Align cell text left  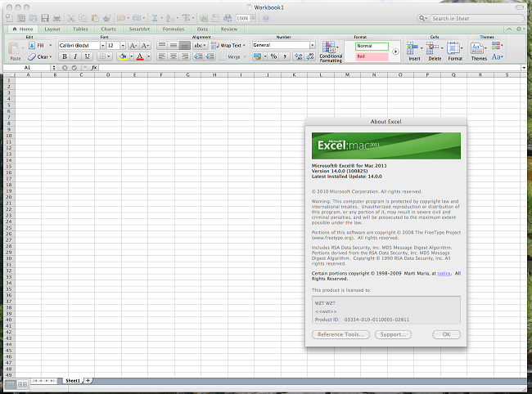[x=162, y=56]
